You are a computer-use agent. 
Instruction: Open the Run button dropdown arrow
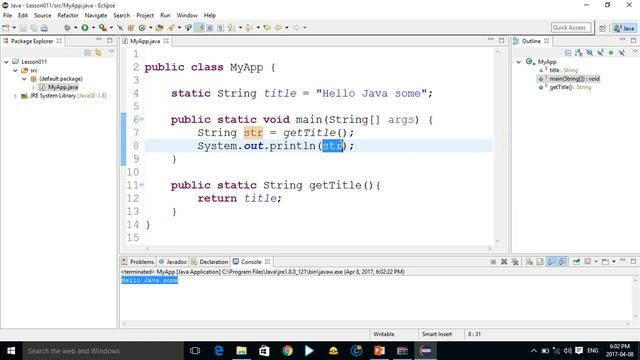click(x=93, y=28)
